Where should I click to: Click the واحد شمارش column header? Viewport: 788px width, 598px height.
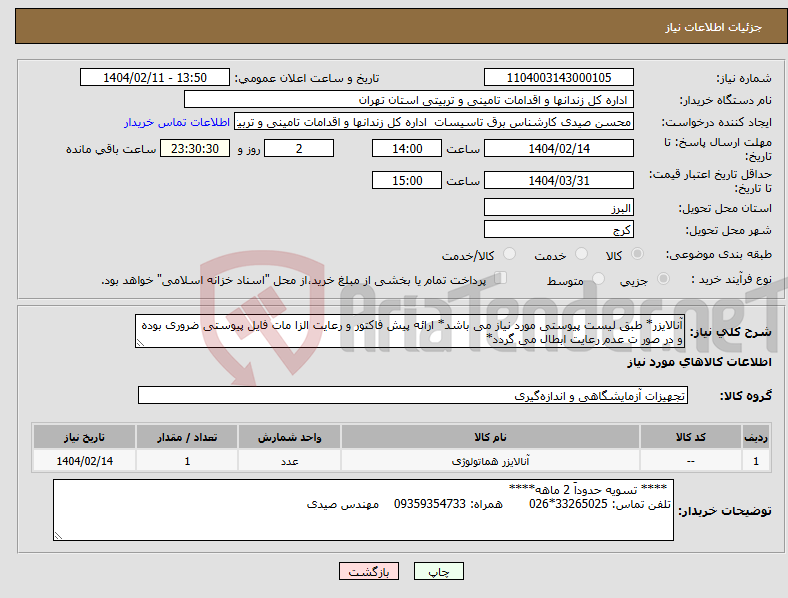click(289, 437)
